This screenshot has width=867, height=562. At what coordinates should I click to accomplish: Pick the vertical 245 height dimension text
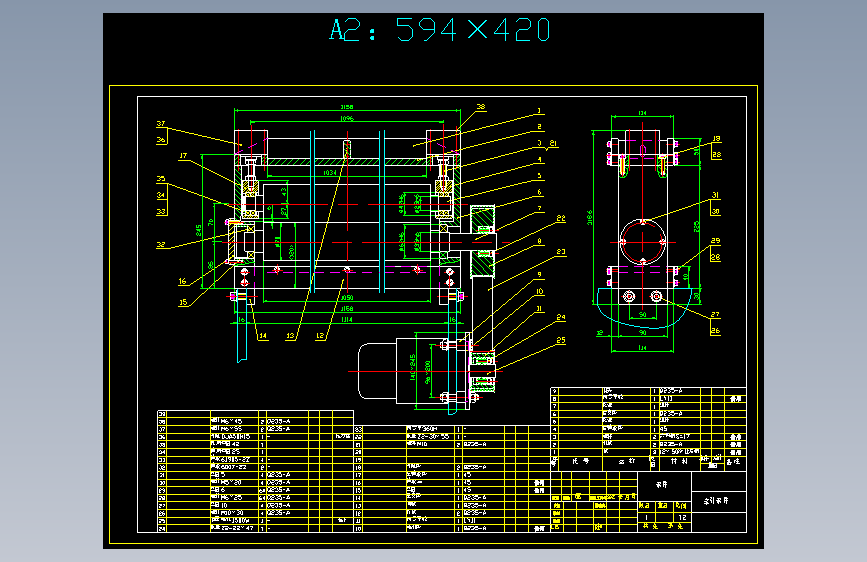[x=199, y=230]
